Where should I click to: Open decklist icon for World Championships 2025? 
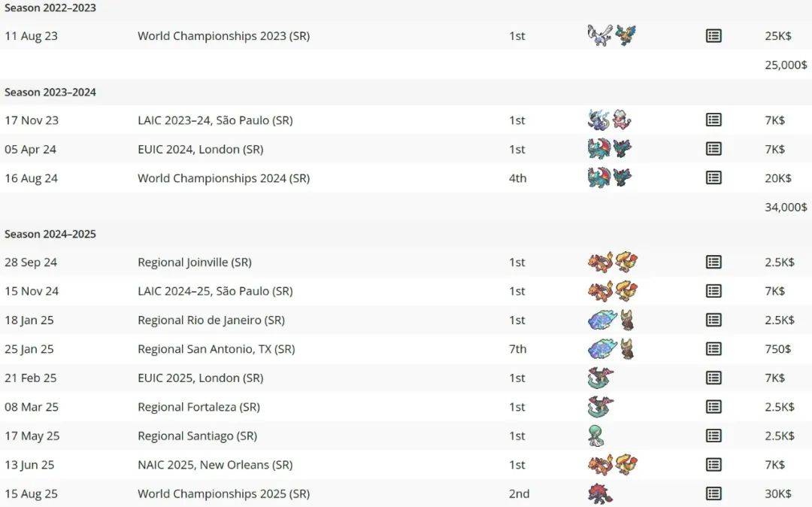click(x=714, y=493)
